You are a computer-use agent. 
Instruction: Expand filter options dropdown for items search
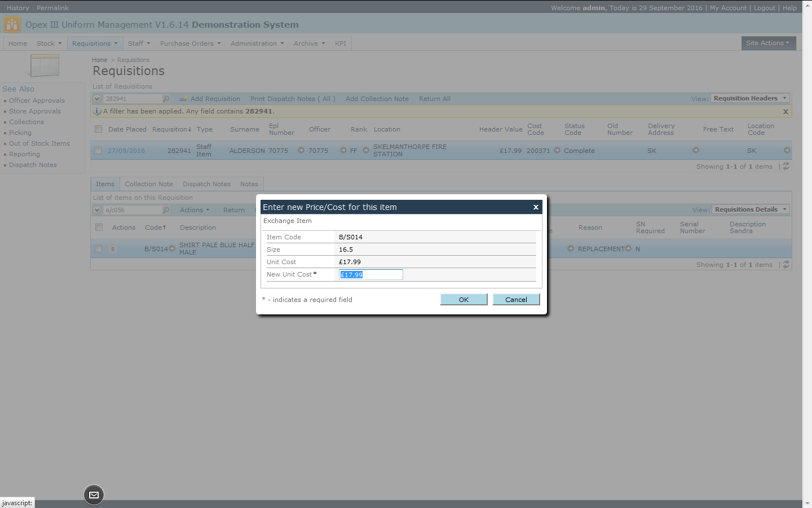pyautogui.click(x=97, y=210)
